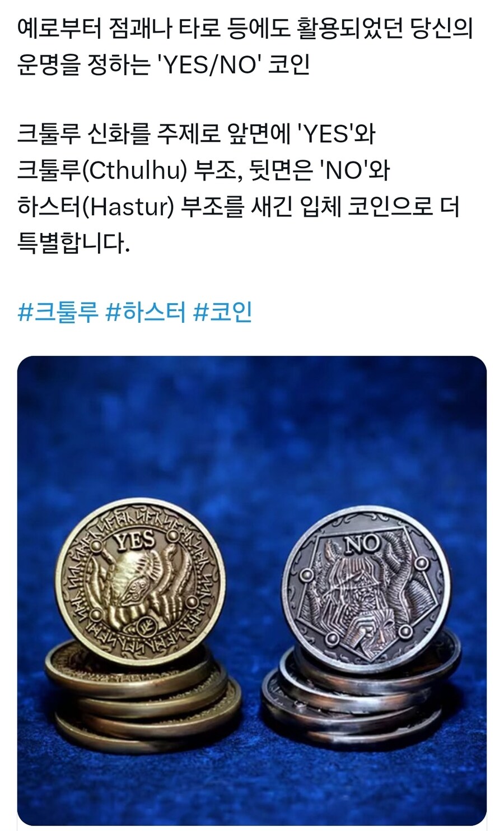Click the phrase 운명을 정하는
The height and width of the screenshot is (831, 504).
tap(84, 66)
